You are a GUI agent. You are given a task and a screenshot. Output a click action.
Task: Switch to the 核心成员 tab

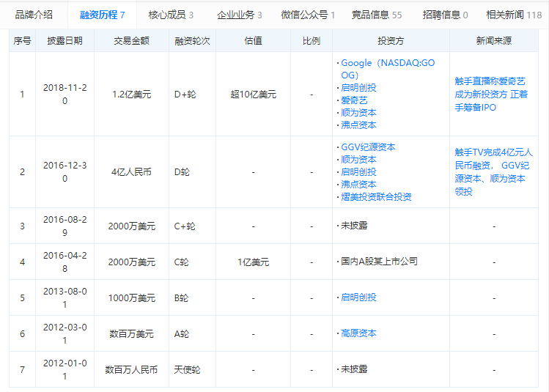point(171,15)
